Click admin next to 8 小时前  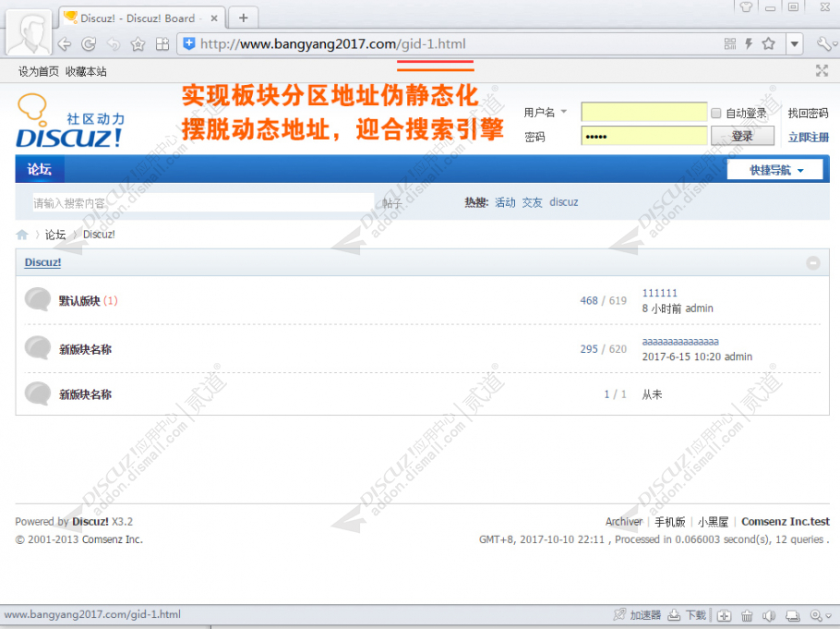coord(699,308)
